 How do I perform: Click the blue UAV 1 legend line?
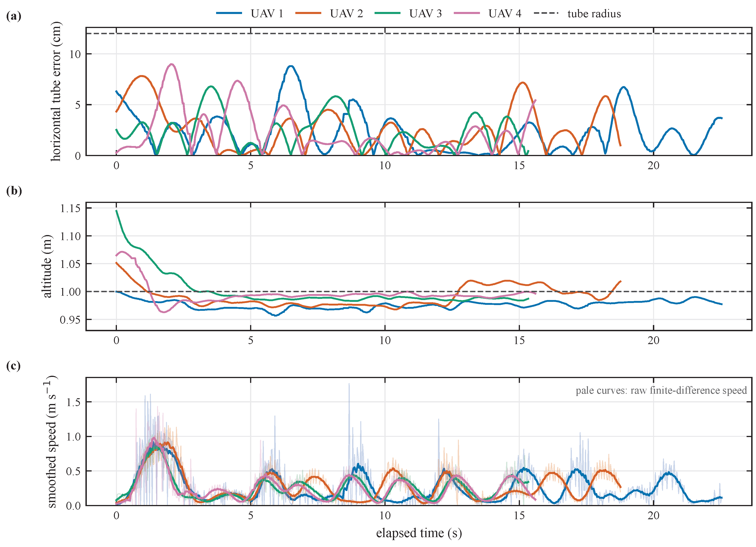[229, 13]
